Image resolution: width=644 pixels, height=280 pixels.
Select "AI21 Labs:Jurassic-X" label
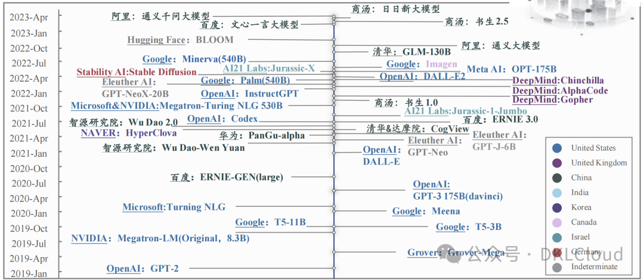[268, 69]
